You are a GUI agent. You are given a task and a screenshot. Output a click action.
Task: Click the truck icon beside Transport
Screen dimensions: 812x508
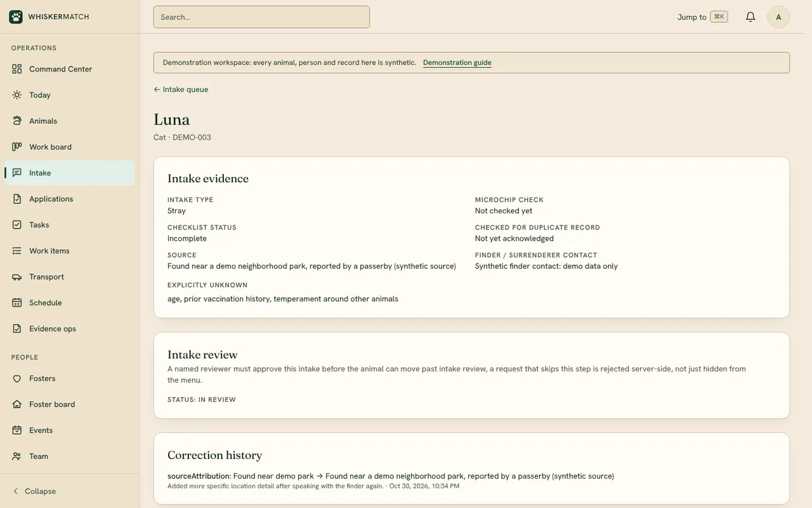[17, 277]
